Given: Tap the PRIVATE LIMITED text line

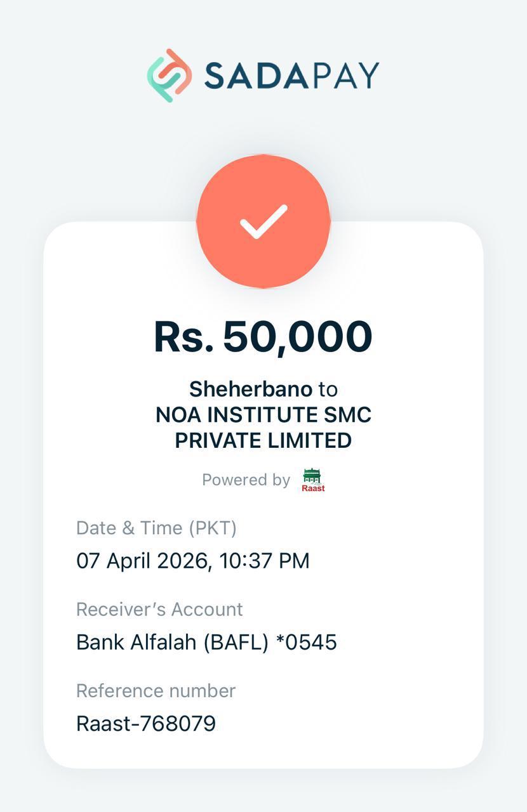Looking at the screenshot, I should (263, 440).
